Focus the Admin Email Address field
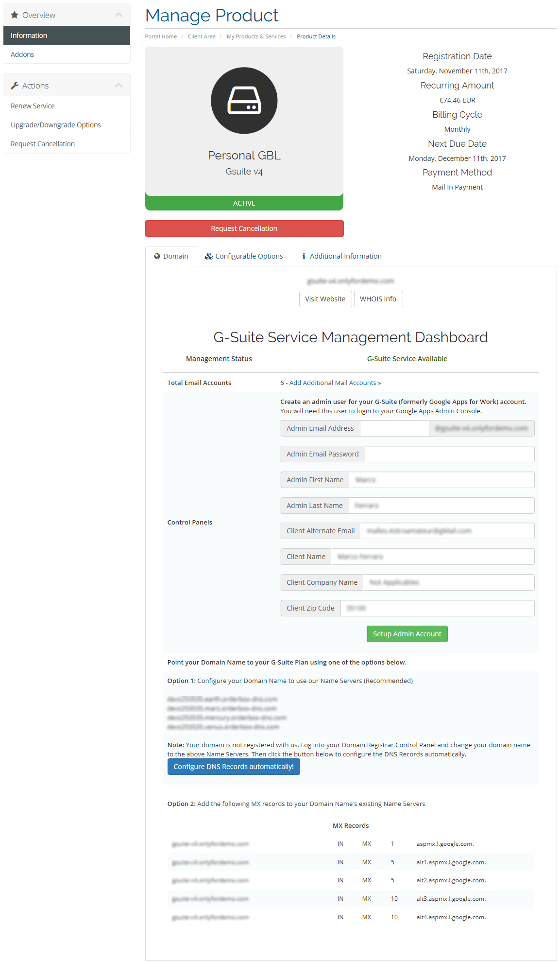The width and height of the screenshot is (560, 963). click(394, 428)
